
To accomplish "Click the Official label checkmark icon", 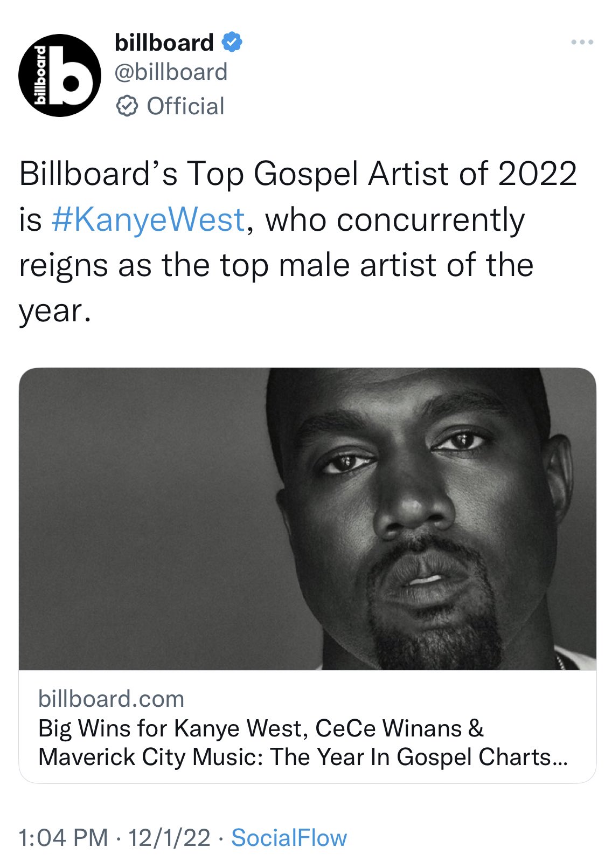I will click(x=127, y=106).
